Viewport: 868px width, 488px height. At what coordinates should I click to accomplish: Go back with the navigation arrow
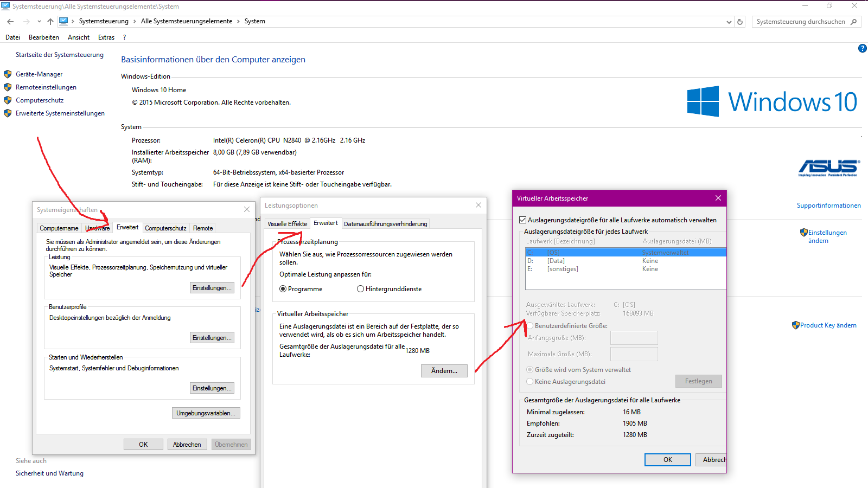[x=10, y=22]
